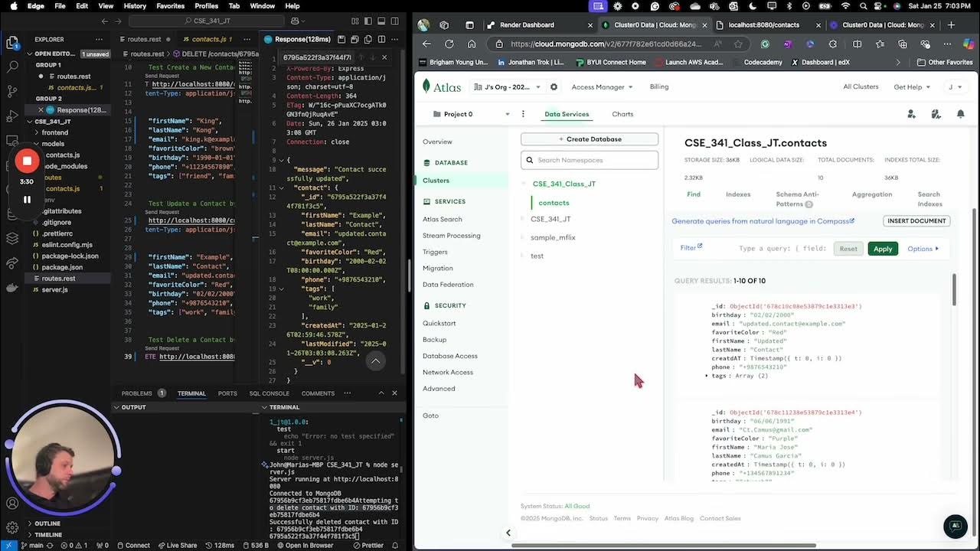Select the Data Services tab
Screen dimensions: 980x551
pyautogui.click(x=567, y=114)
